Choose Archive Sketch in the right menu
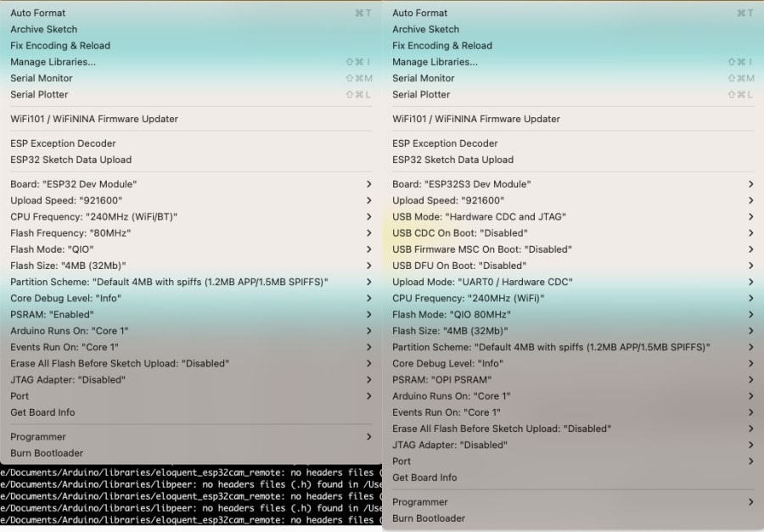The width and height of the screenshot is (764, 532). 573,29
